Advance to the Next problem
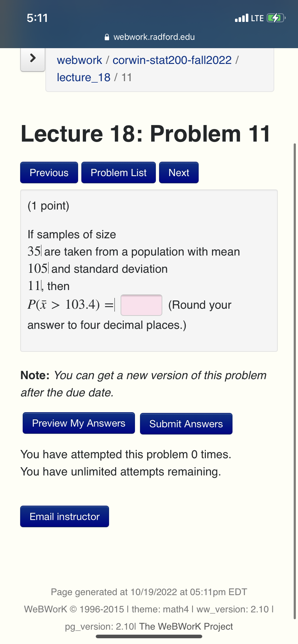This screenshot has width=298, height=644. click(x=179, y=172)
